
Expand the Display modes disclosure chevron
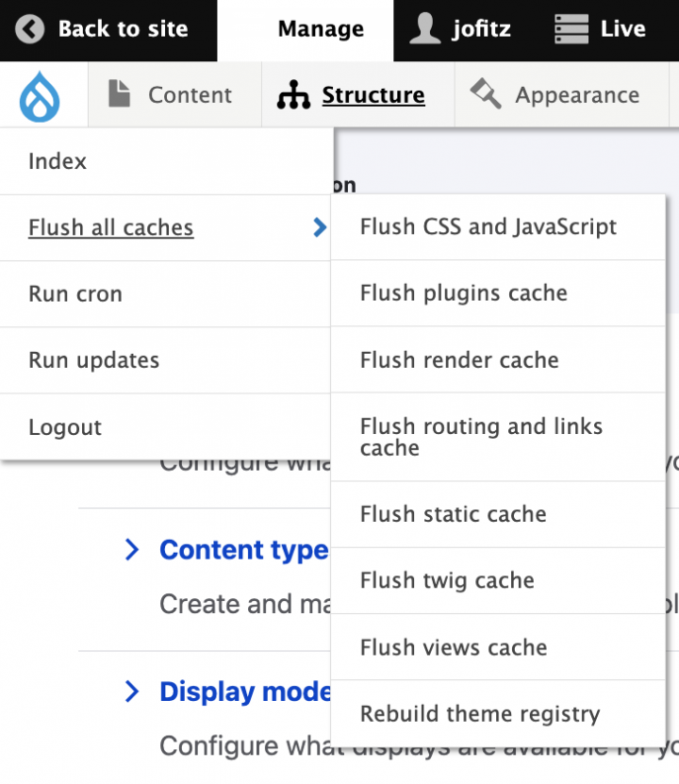132,692
